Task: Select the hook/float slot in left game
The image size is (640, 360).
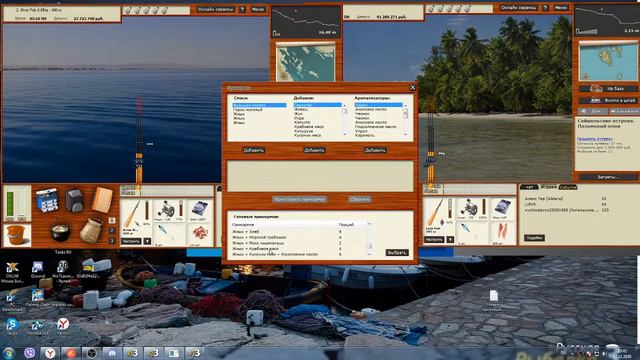Action: pos(169,235)
